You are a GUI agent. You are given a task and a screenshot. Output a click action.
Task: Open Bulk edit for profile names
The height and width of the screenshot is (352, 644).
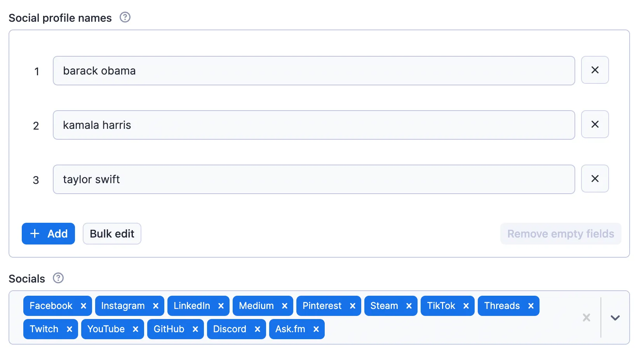112,234
